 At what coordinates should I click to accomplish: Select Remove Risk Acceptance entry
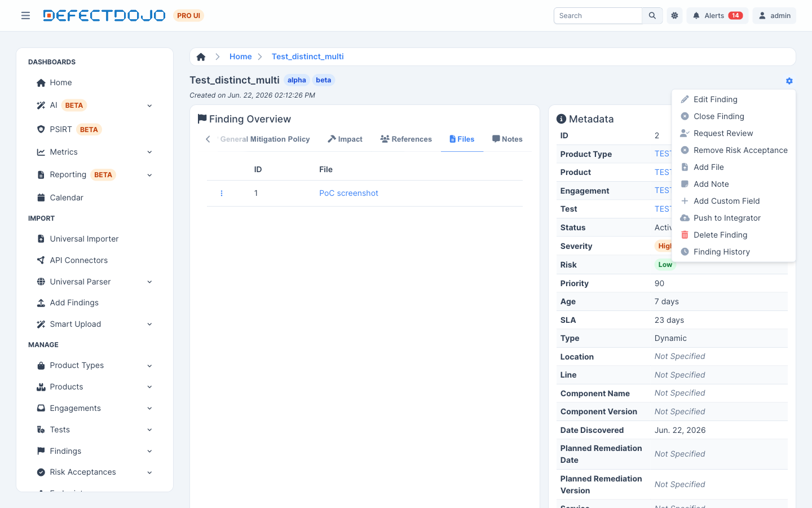coord(734,150)
